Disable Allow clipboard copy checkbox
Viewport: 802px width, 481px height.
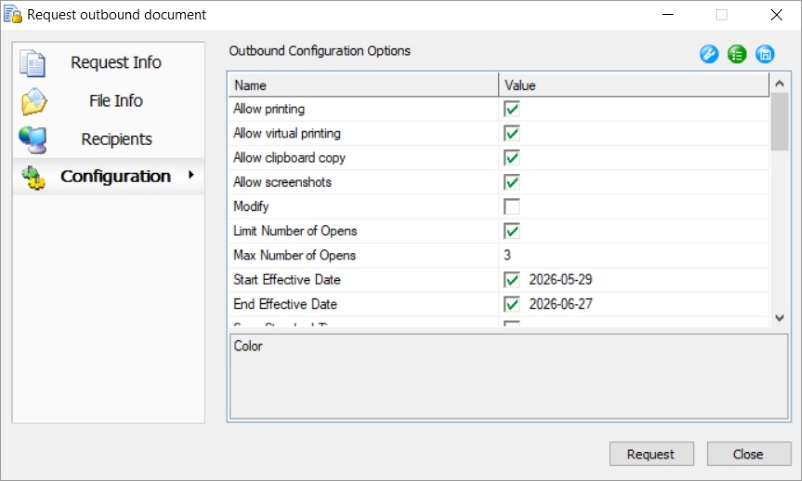coord(511,158)
